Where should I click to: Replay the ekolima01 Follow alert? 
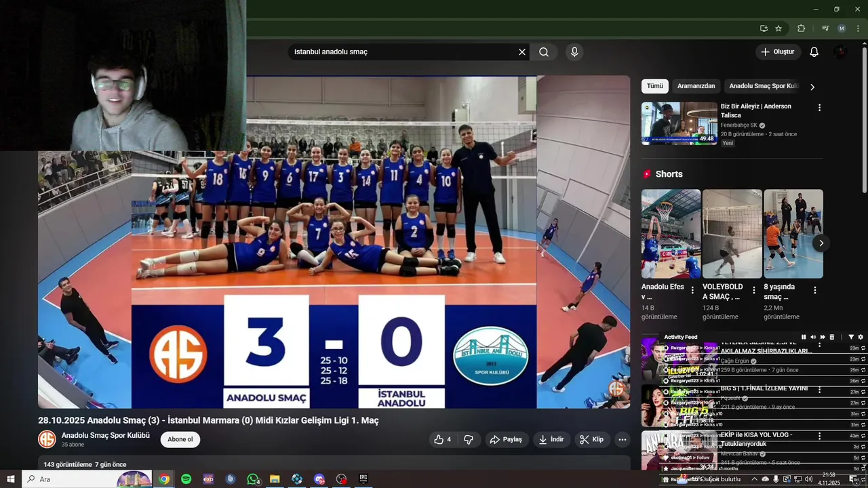(x=863, y=457)
